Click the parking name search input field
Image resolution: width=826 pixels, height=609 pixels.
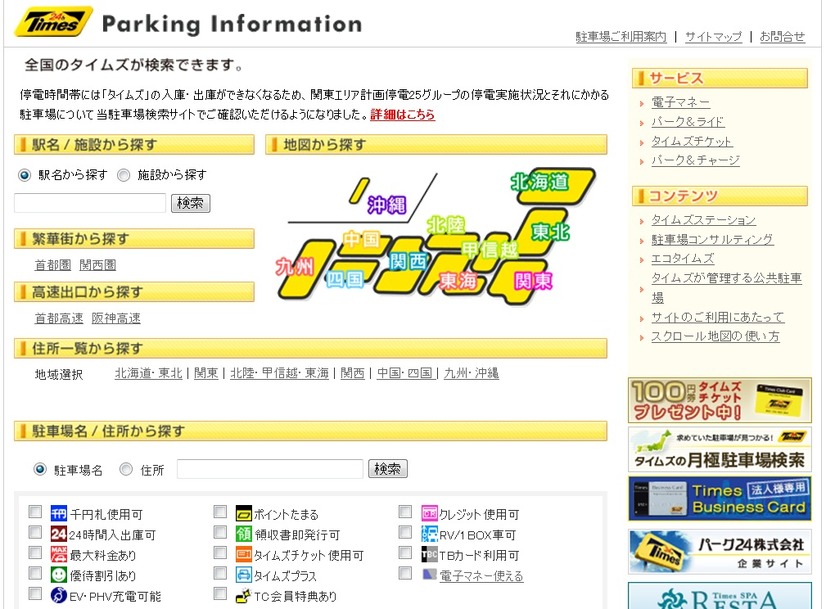point(270,469)
